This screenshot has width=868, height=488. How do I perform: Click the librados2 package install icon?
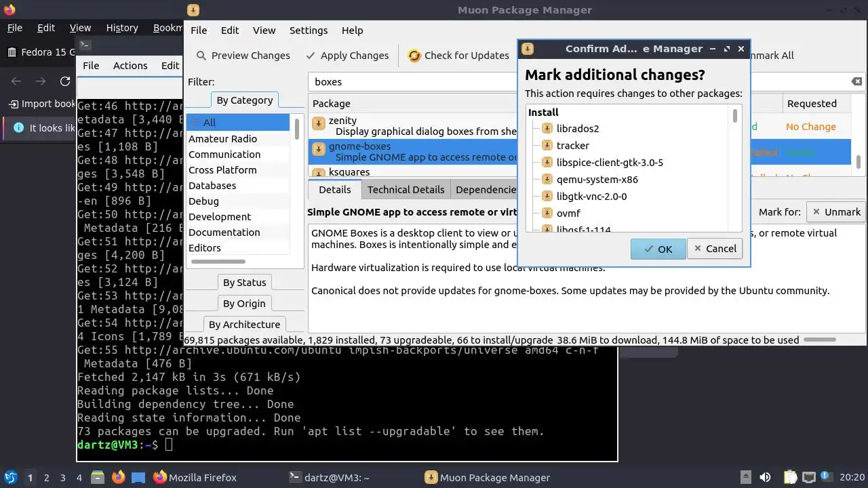(547, 128)
